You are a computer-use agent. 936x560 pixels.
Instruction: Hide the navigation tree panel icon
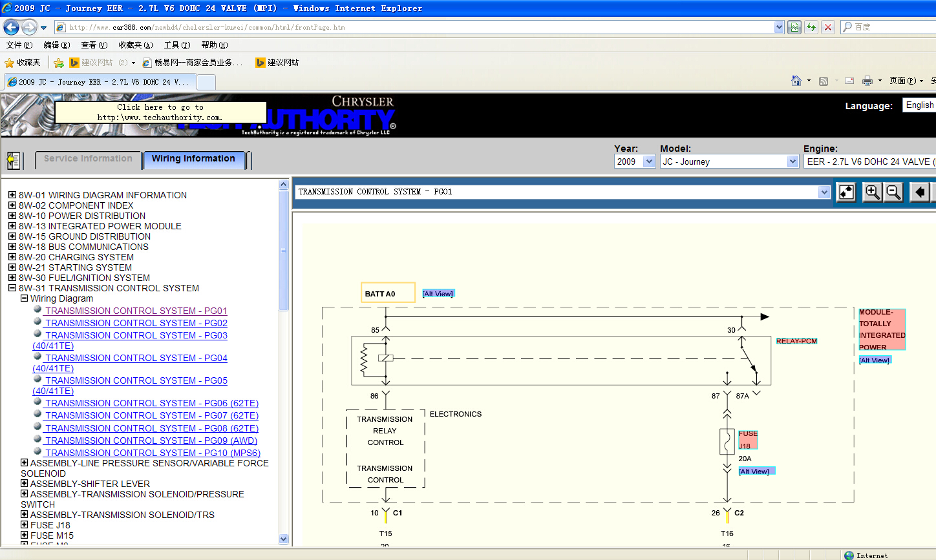(x=14, y=160)
